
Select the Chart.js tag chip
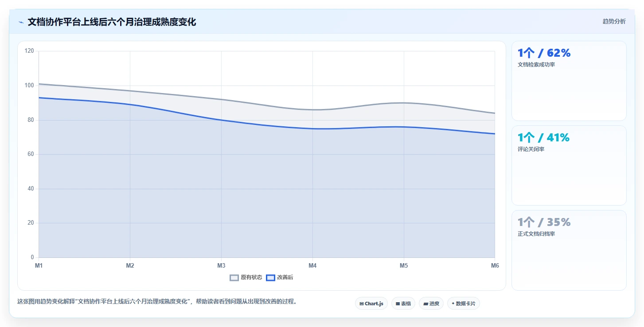[371, 304]
